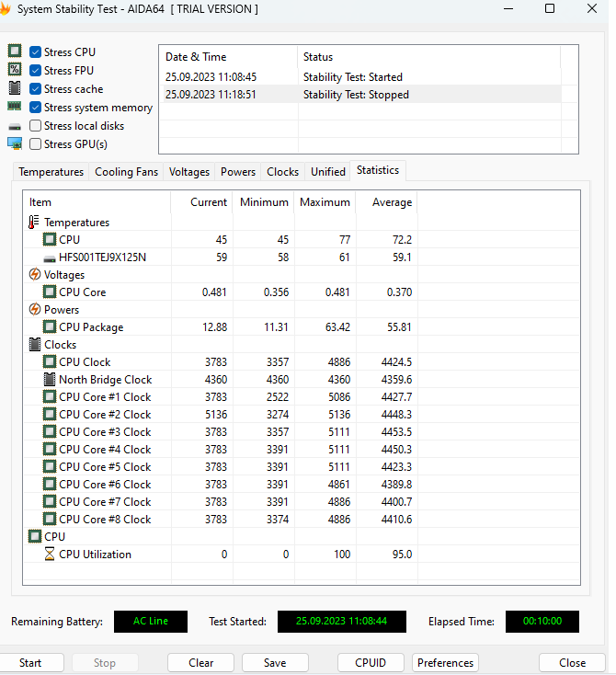The image size is (616, 675).
Task: Click the chip icon of CPU Core #1 Clock
Action: click(x=50, y=396)
